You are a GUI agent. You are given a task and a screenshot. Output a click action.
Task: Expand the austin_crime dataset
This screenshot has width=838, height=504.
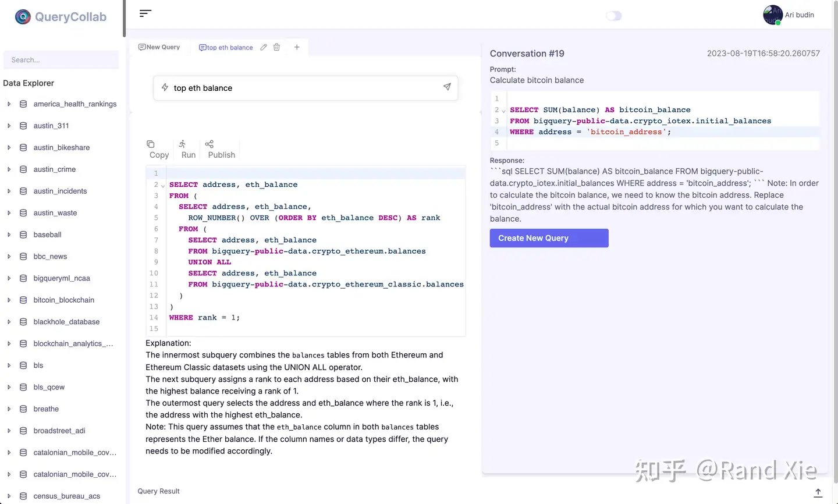click(9, 169)
